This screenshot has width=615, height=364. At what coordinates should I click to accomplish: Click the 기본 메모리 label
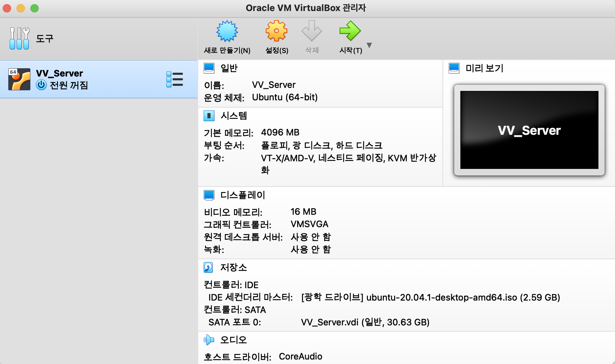tap(228, 133)
